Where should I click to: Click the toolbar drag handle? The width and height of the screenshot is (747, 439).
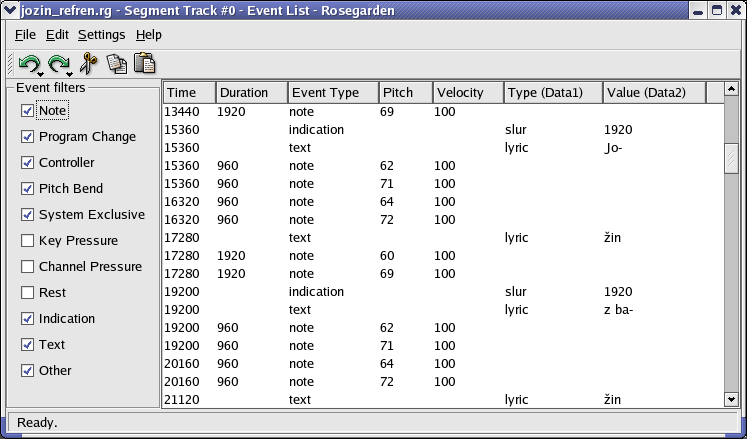10,64
